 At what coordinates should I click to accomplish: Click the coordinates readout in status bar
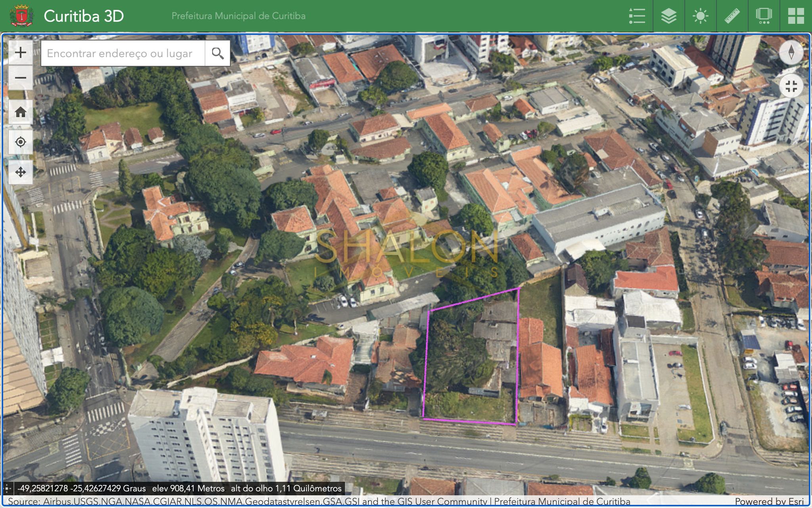[x=81, y=488]
